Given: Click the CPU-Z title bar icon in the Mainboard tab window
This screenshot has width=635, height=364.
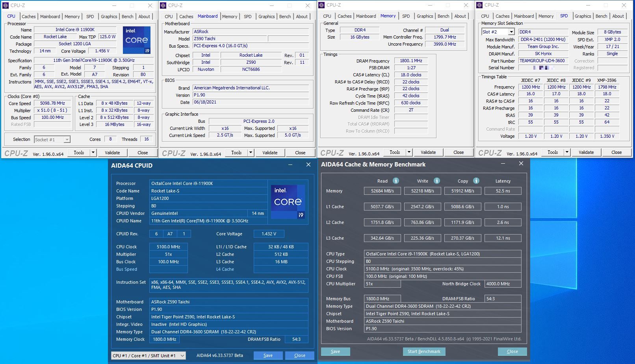Looking at the screenshot, I should pyautogui.click(x=163, y=6).
